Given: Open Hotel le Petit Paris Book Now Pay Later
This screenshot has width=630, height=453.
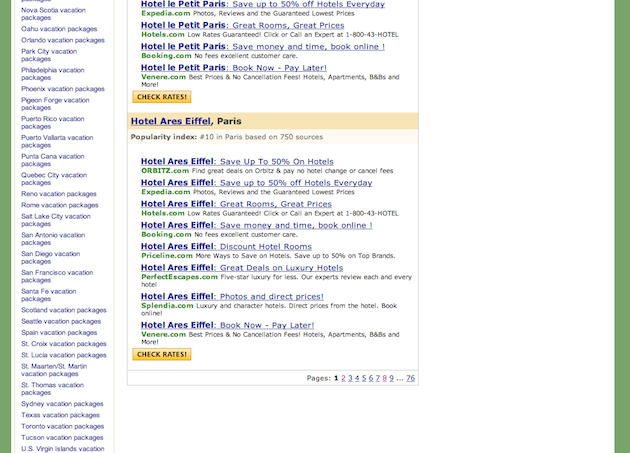Looking at the screenshot, I should (x=234, y=68).
